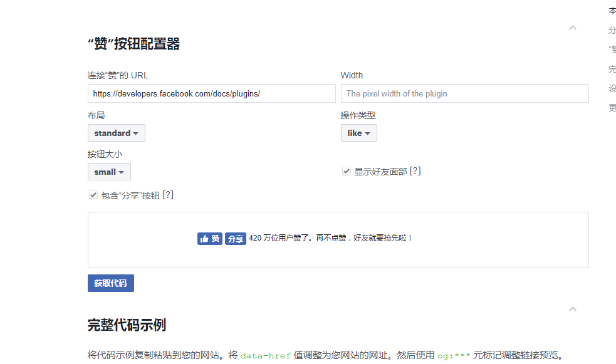Collapse the “赞”按钮配置器 section with the chevron
616x364 pixels.
coord(573,28)
